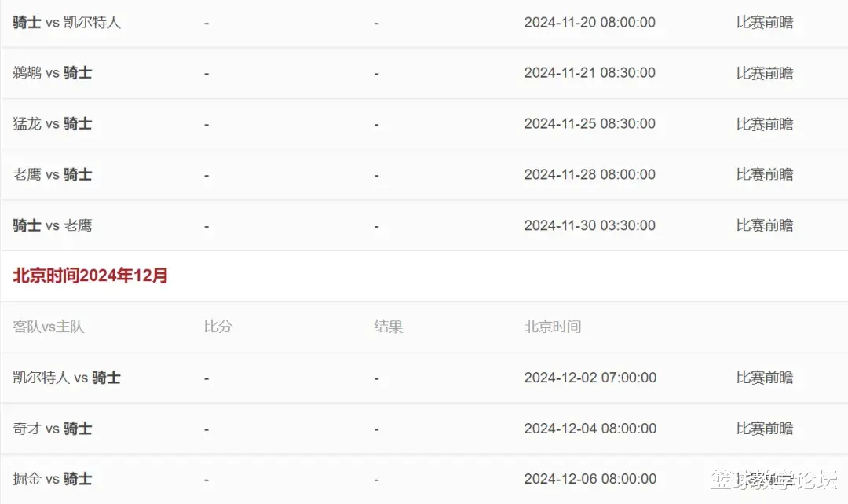Click the 北京时间 column header
This screenshot has height=504, width=848.
(x=553, y=327)
